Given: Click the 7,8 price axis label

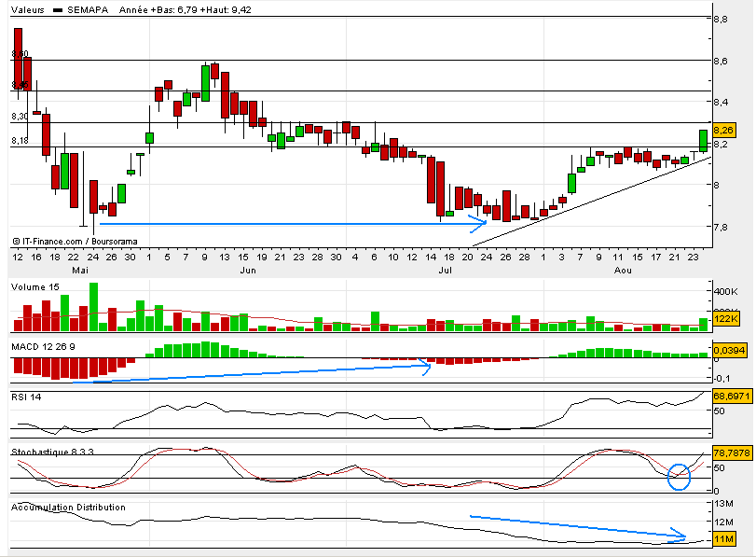Looking at the screenshot, I should point(721,228).
